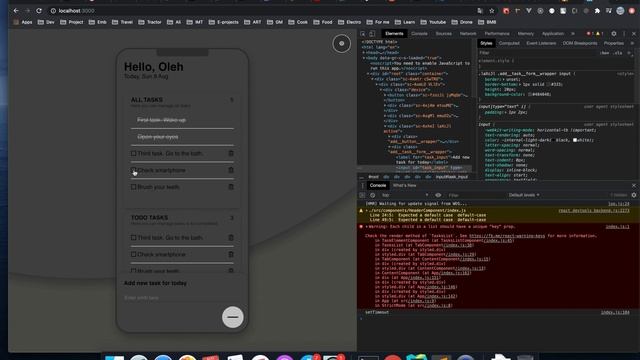
Task: Open the Network tab
Action: pos(468,34)
